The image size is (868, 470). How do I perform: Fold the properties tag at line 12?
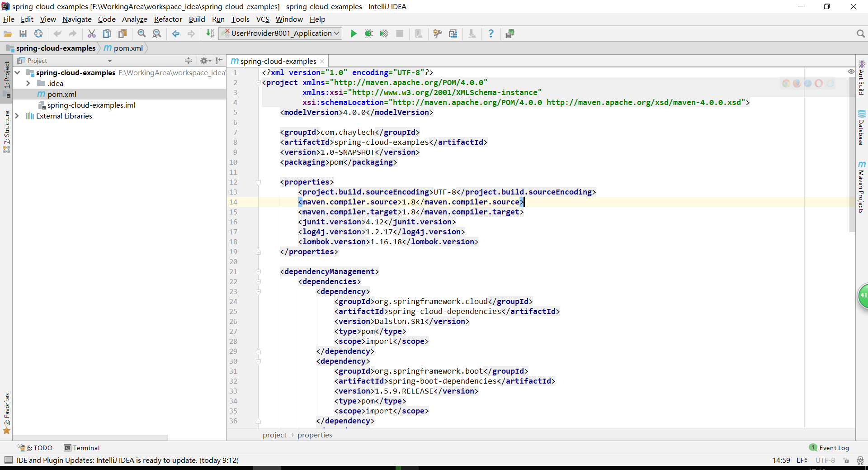click(258, 182)
